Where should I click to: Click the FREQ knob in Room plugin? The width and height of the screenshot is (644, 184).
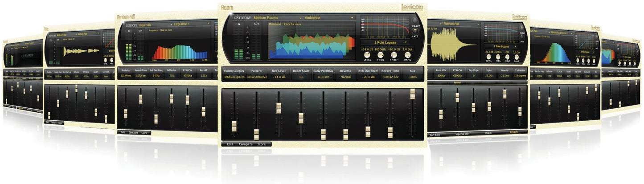pyautogui.click(x=381, y=54)
